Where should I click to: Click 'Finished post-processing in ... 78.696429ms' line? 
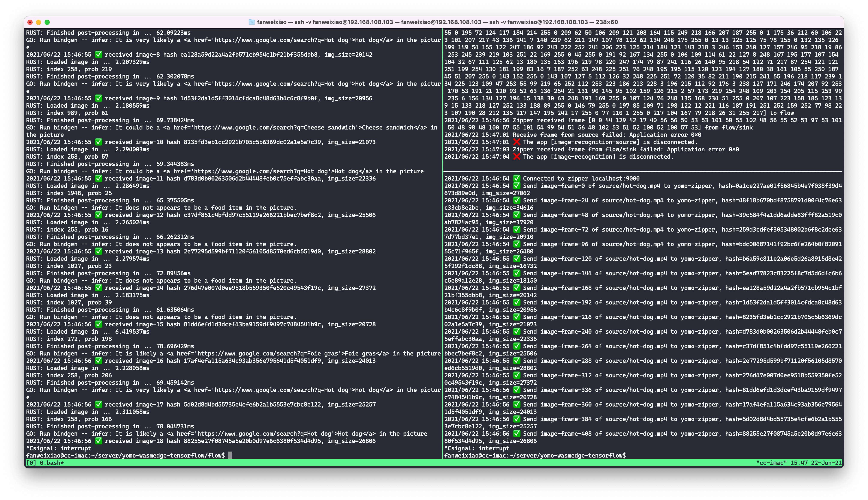click(x=110, y=346)
